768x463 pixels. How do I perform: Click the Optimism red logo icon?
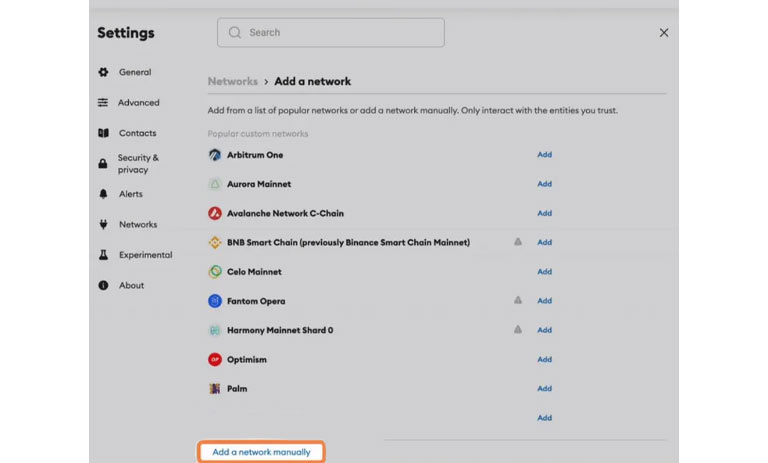(214, 359)
